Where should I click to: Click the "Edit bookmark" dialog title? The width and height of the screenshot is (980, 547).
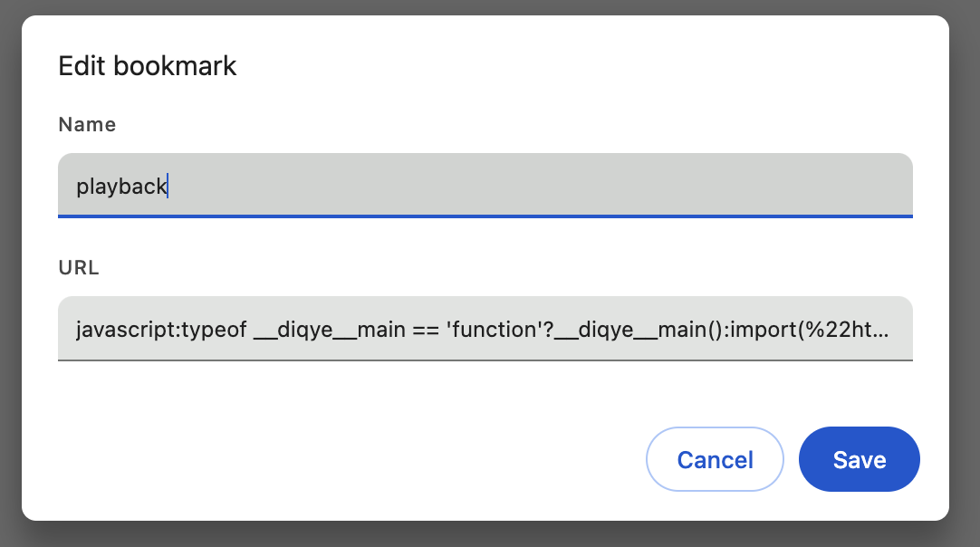point(147,66)
